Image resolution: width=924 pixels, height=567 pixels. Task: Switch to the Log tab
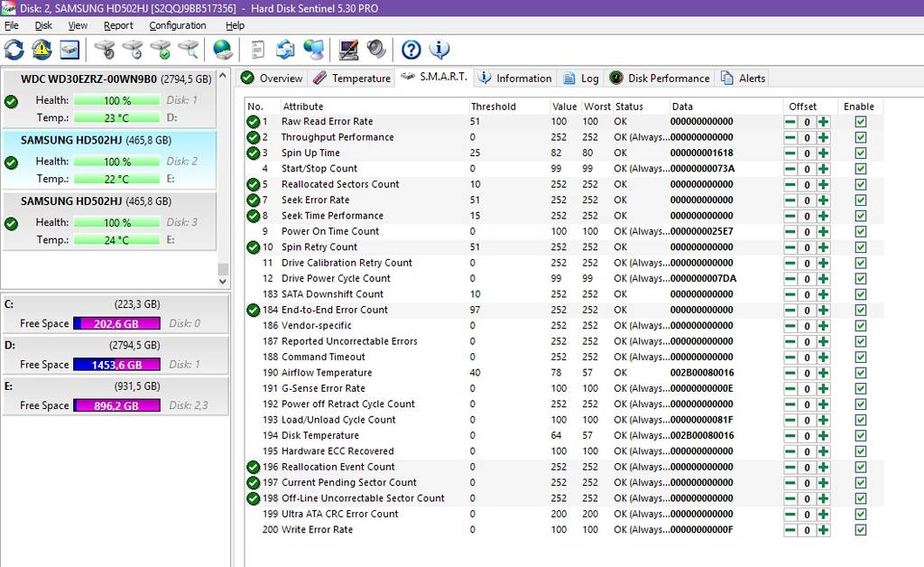581,79
